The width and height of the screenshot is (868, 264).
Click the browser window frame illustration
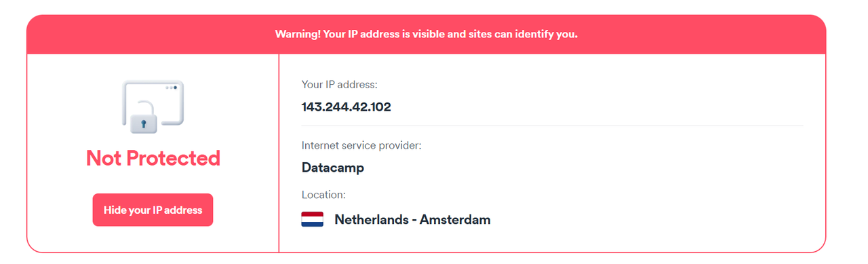click(x=153, y=102)
